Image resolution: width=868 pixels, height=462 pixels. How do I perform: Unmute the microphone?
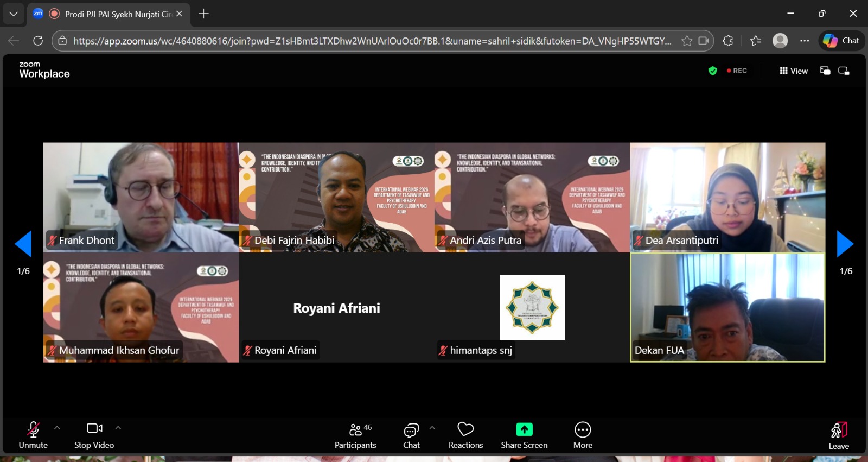[x=33, y=435]
